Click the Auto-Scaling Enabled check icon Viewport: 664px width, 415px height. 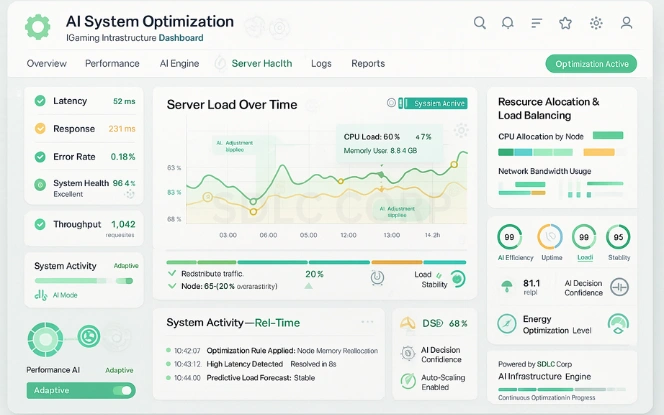[x=408, y=380]
